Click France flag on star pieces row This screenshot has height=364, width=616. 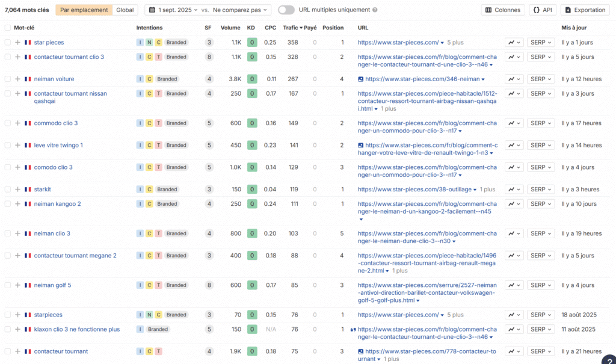(28, 43)
